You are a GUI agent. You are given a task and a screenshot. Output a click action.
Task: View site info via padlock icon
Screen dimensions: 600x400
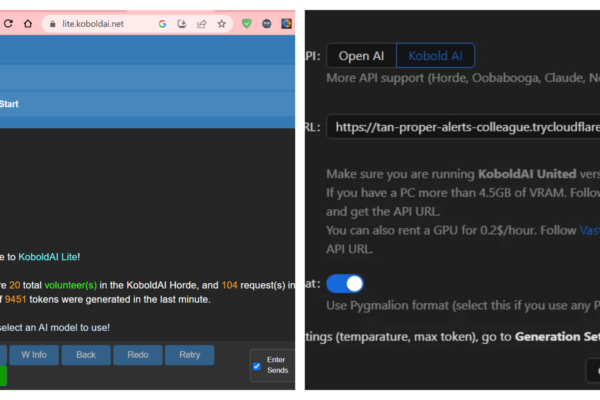[53, 24]
